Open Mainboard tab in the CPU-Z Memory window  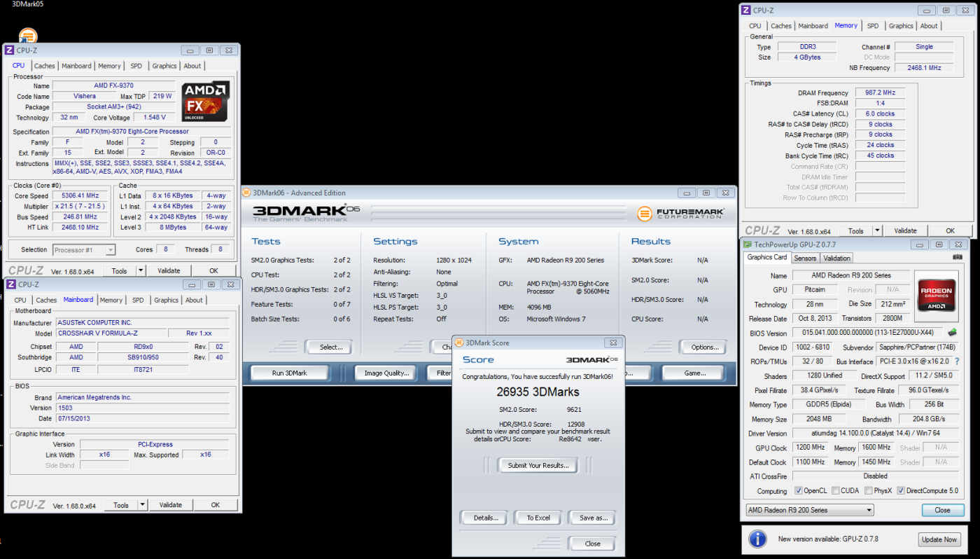point(813,26)
